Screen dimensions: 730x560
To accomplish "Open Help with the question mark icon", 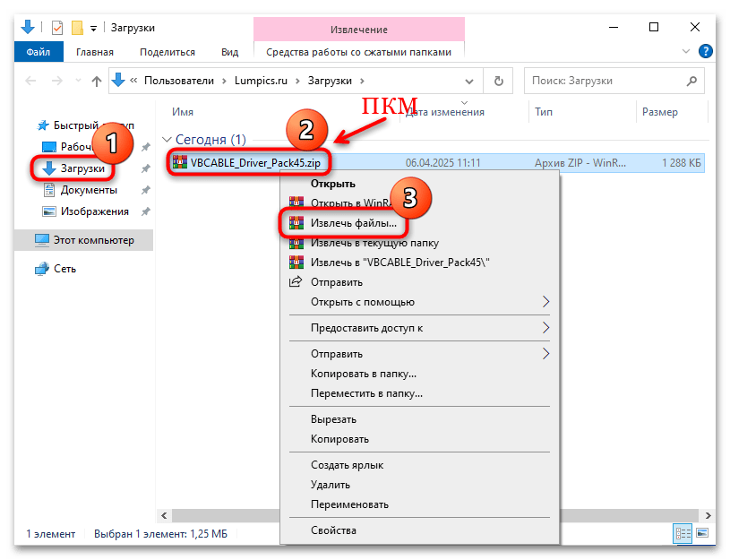I will click(705, 51).
